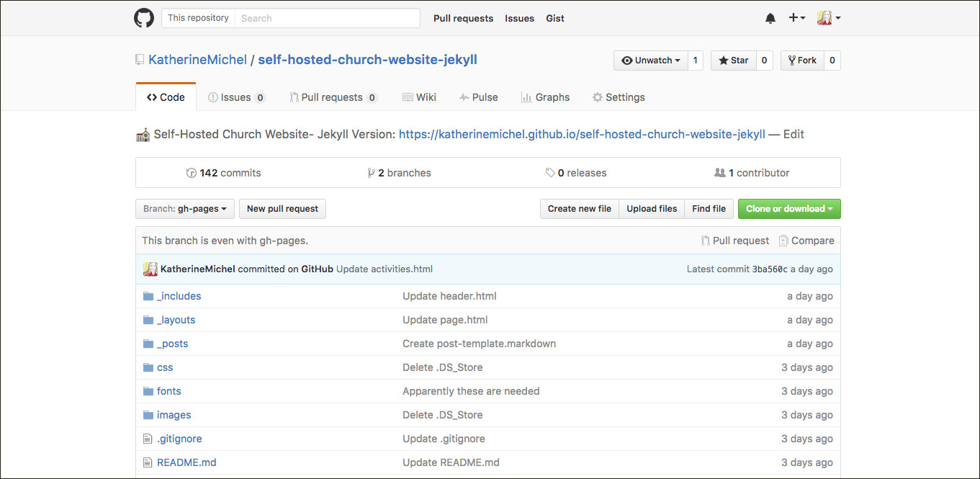Viewport: 980px width, 479px height.
Task: Click the GitHub Octocat logo
Action: tap(144, 18)
